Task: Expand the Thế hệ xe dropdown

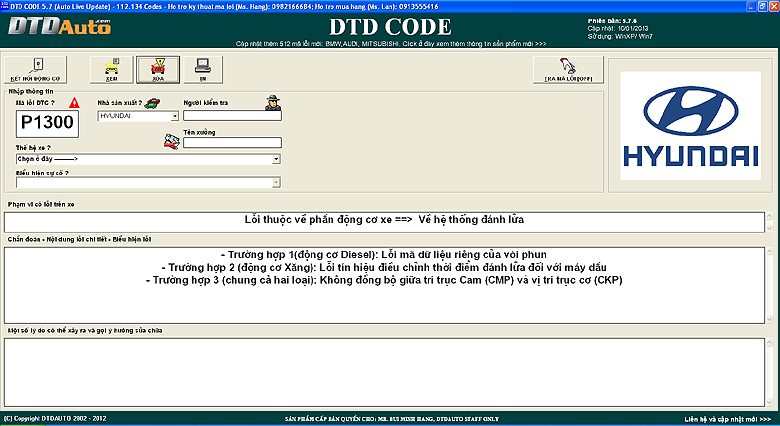Action: [276, 159]
